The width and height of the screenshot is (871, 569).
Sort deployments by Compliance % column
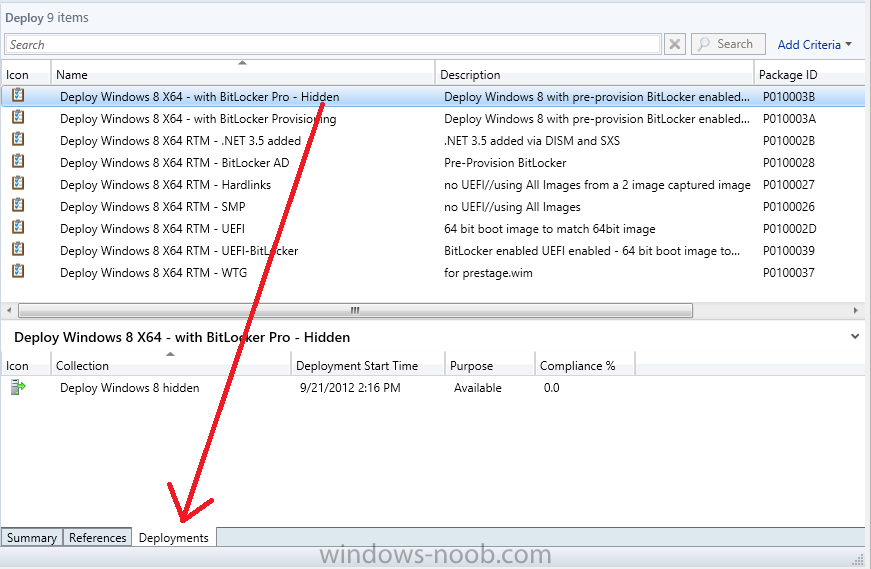click(x=584, y=366)
